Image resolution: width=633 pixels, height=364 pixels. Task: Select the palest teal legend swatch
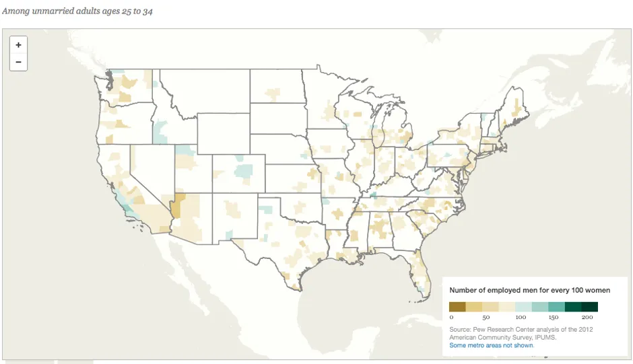[x=524, y=307]
